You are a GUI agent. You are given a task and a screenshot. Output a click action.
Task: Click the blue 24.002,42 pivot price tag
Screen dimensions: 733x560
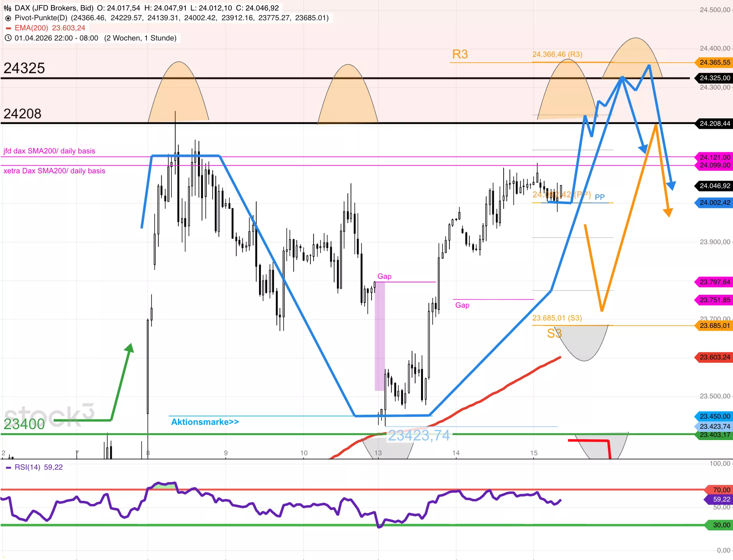tap(714, 203)
